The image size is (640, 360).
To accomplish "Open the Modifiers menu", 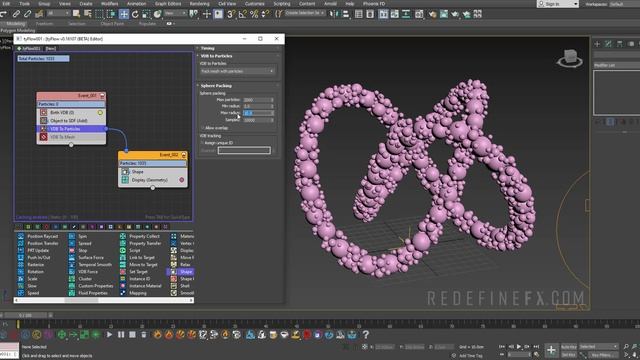I will [x=109, y=4].
